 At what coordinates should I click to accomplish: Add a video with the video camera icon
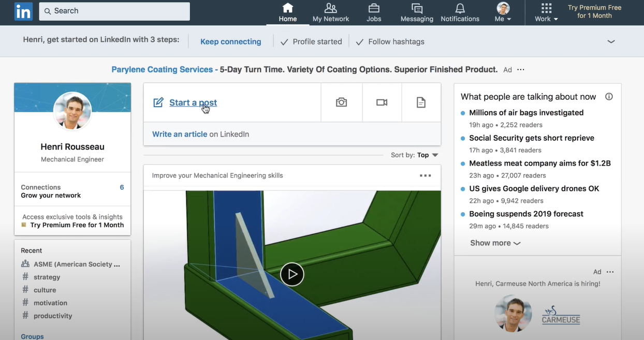tap(382, 102)
